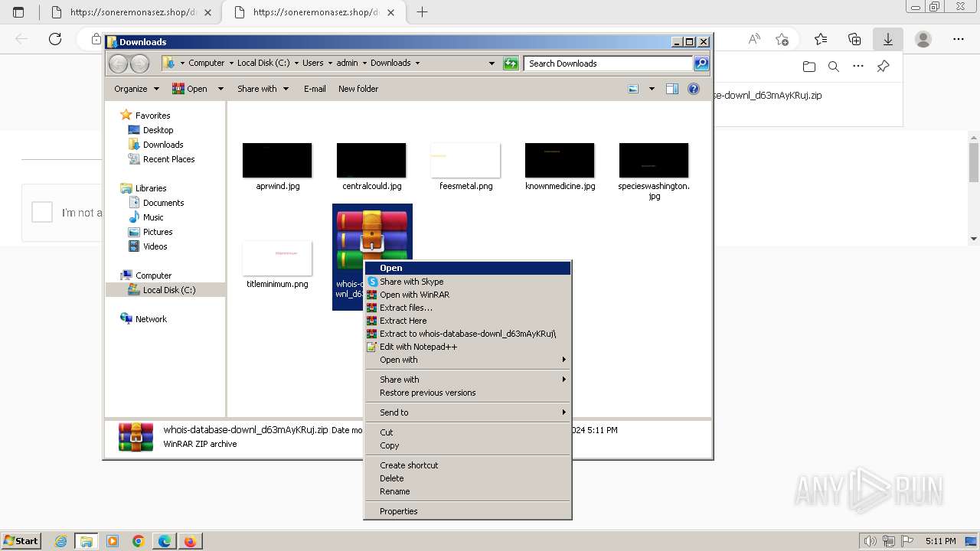
Task: Select Local Disk (C:) in navigation pane
Action: tap(168, 290)
